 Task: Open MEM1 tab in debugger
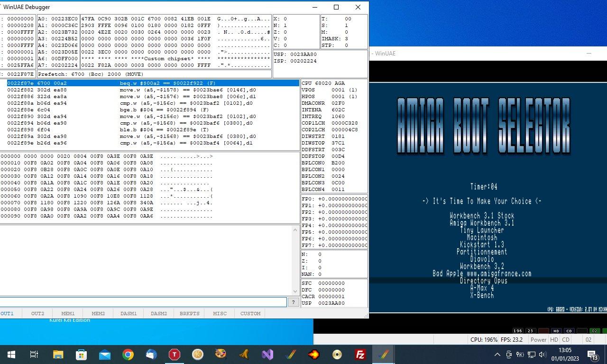(68, 313)
